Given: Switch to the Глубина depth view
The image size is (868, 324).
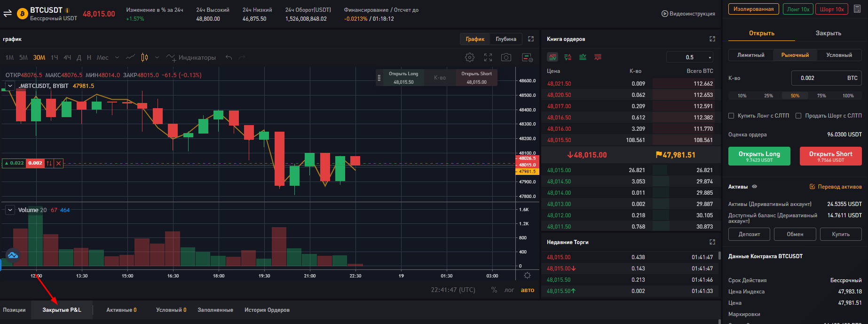Looking at the screenshot, I should (x=506, y=39).
